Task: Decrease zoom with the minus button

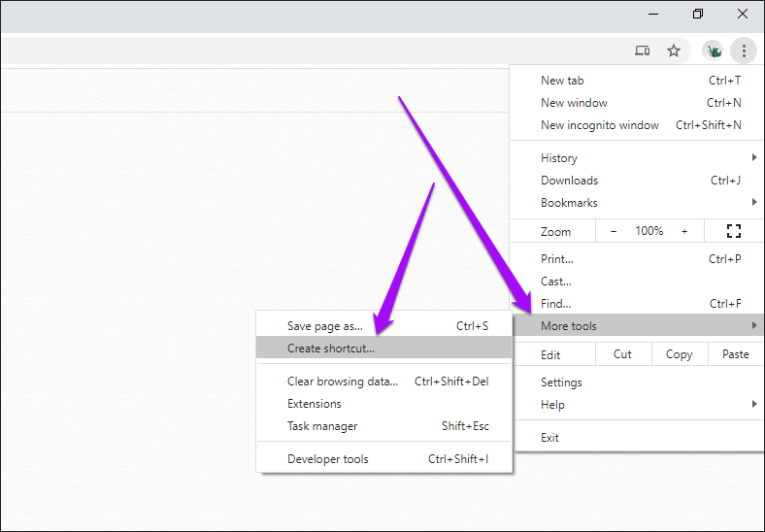Action: point(614,231)
